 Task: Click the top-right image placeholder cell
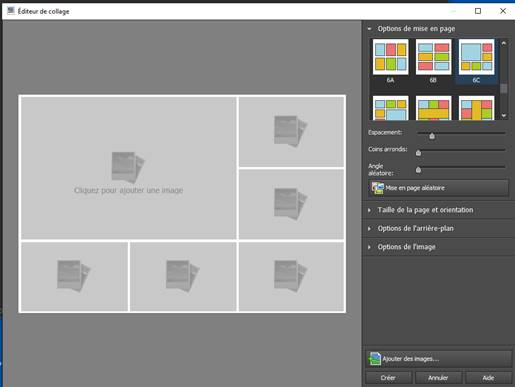[291, 132]
